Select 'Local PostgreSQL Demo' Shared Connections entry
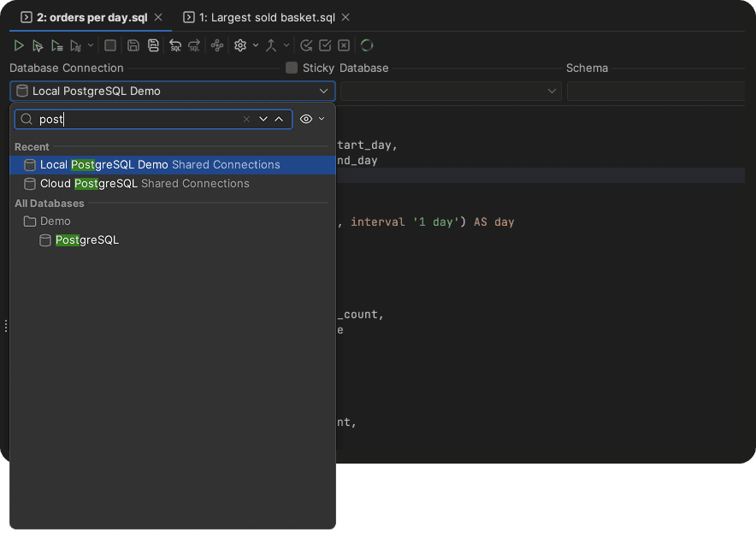The height and width of the screenshot is (538, 756). [173, 165]
